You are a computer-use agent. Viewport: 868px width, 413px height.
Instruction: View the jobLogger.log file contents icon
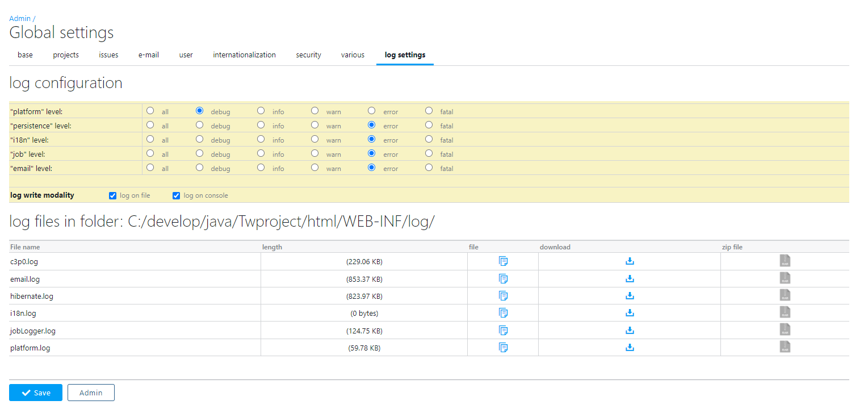(503, 330)
